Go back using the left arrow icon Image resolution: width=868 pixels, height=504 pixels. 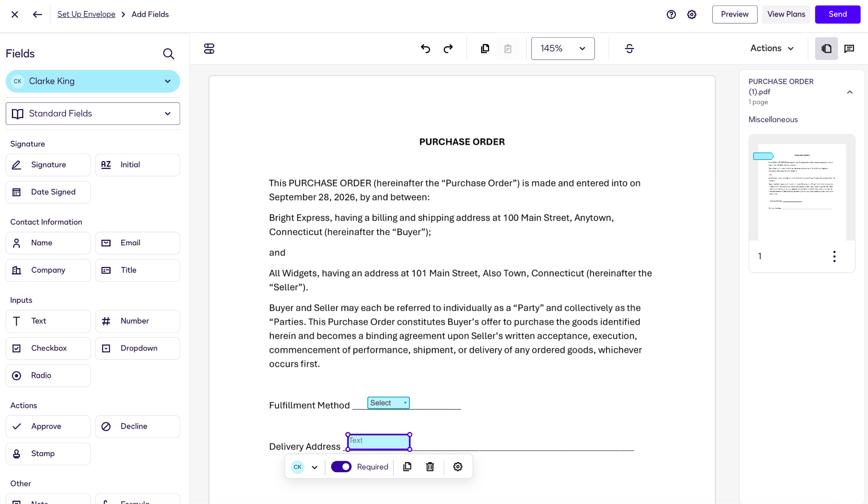(37, 14)
